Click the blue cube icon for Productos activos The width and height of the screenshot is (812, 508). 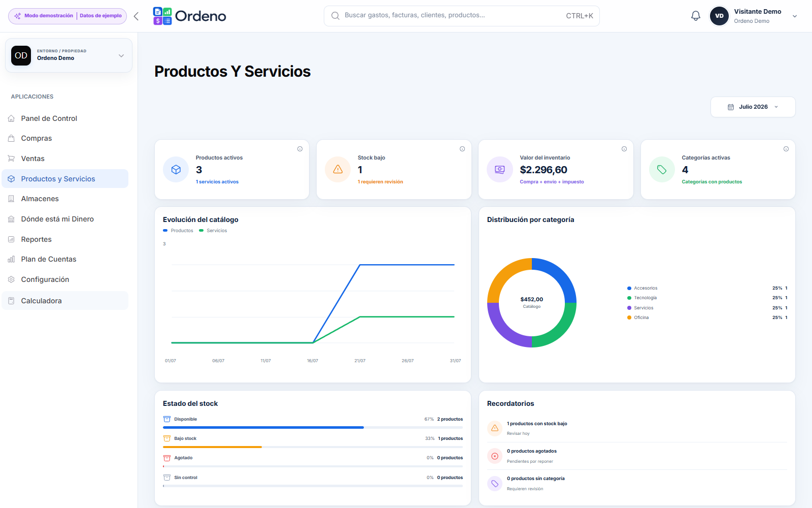pyautogui.click(x=176, y=170)
